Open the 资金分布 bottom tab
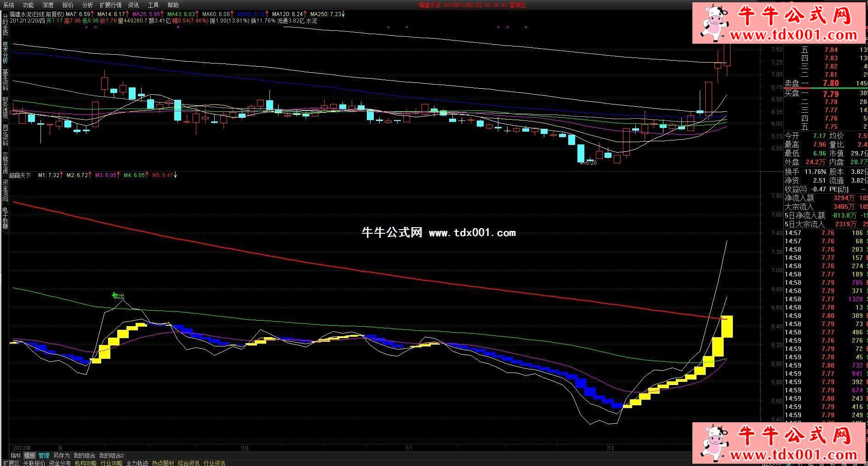Screen dimensions: 868x466 (x=60, y=463)
